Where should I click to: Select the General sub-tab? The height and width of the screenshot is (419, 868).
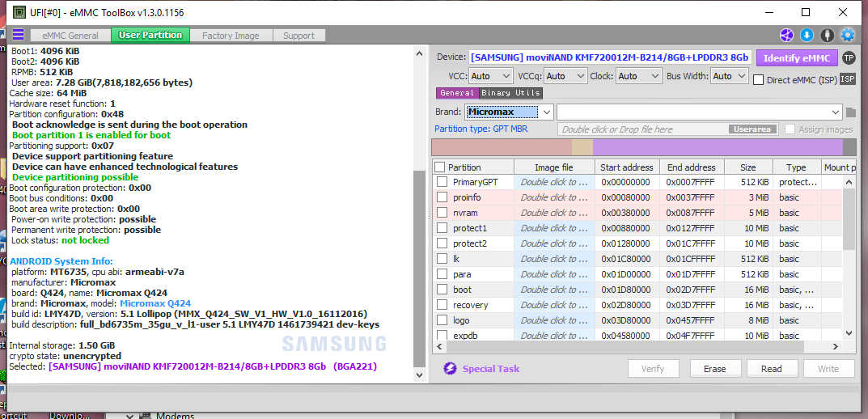(457, 93)
